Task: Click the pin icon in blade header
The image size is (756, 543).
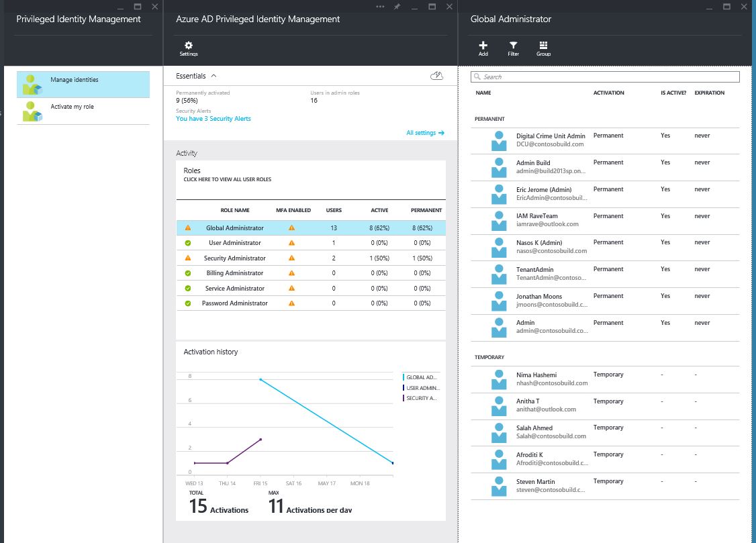Action: click(x=397, y=7)
